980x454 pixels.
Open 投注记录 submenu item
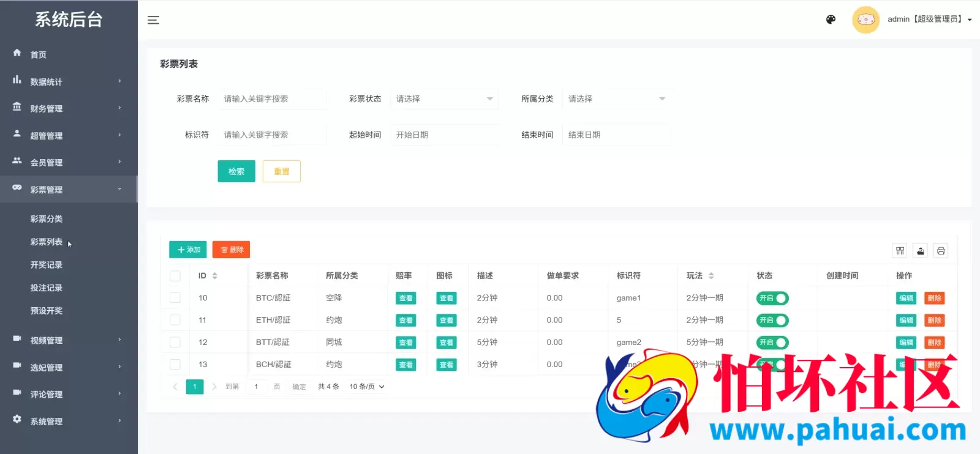pyautogui.click(x=47, y=288)
